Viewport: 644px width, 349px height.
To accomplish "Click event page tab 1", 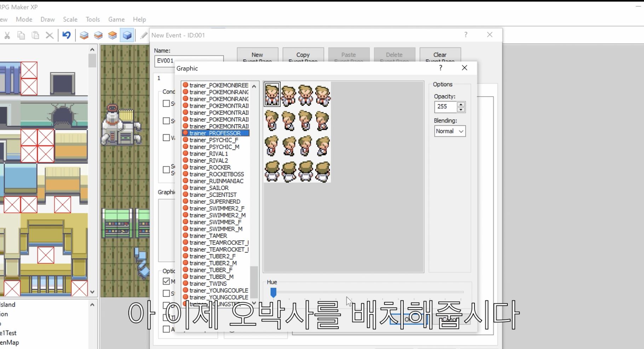I will [x=159, y=78].
